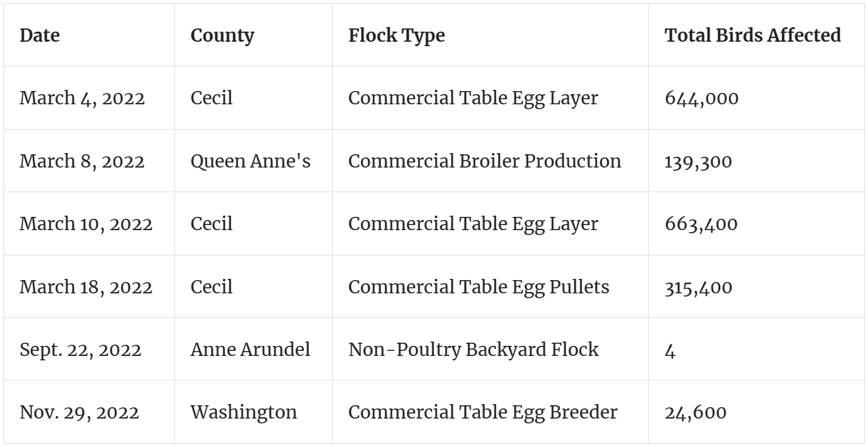Click the 315,400 birds affected value

pyautogui.click(x=699, y=287)
